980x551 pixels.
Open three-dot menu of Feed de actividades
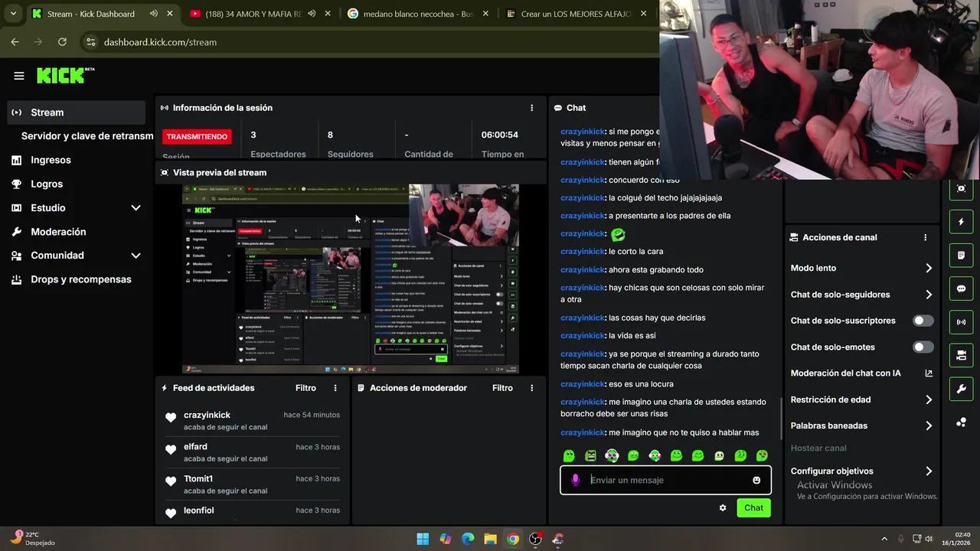[x=335, y=388]
